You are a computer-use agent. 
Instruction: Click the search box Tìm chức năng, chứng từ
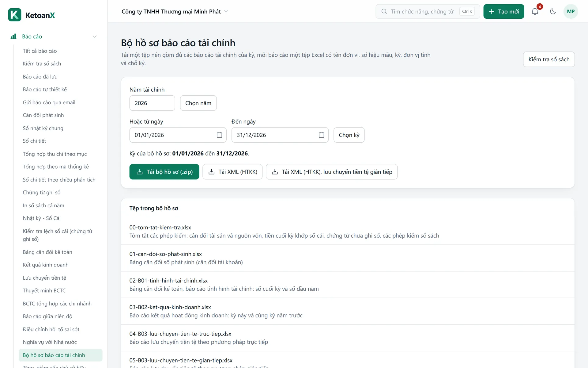coord(428,11)
